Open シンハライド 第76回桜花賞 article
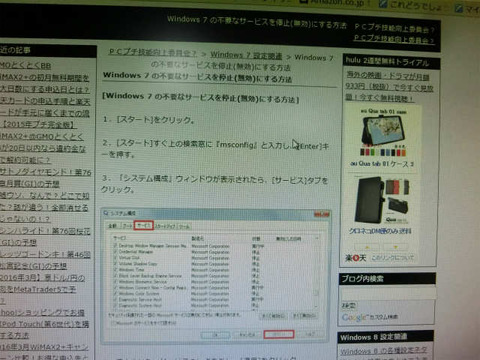Screen dimensions: 480x360 45,236
